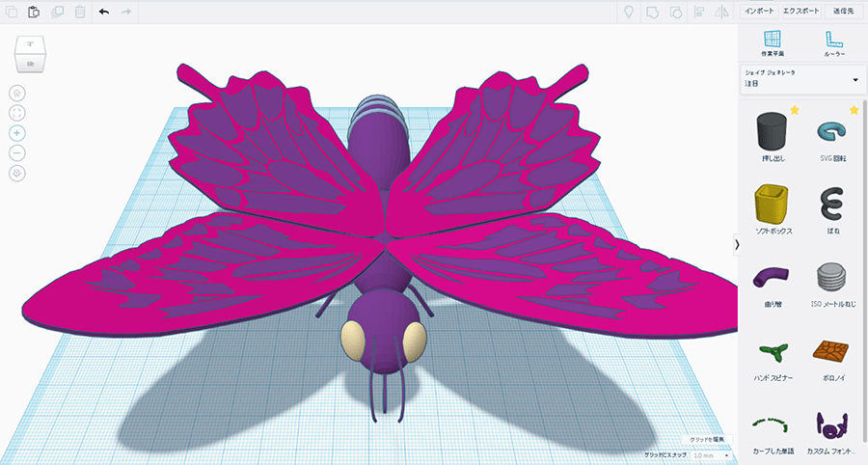Click the Show all light bulb icon

(x=629, y=12)
